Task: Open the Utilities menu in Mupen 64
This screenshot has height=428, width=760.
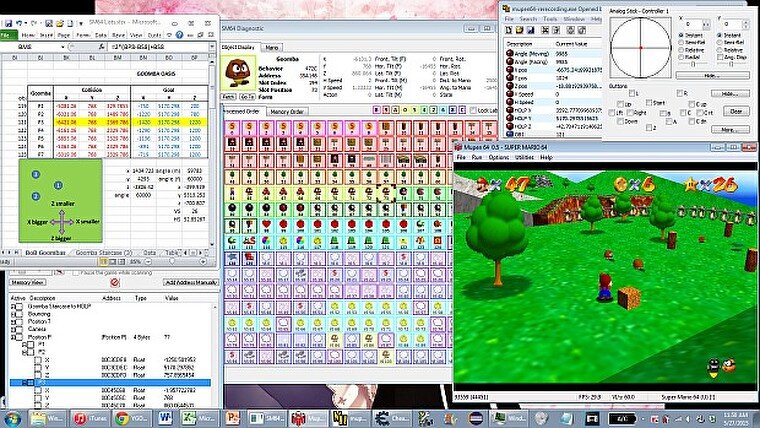Action: [x=524, y=158]
